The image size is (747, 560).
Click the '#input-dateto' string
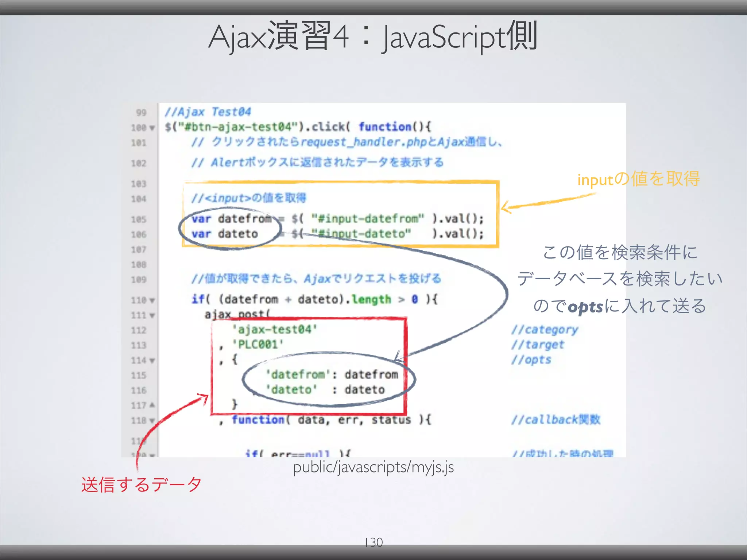[361, 234]
